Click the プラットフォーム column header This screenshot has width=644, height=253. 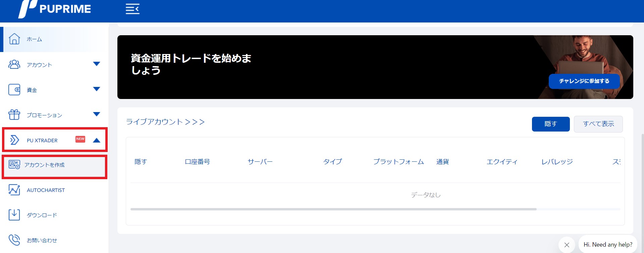point(398,161)
